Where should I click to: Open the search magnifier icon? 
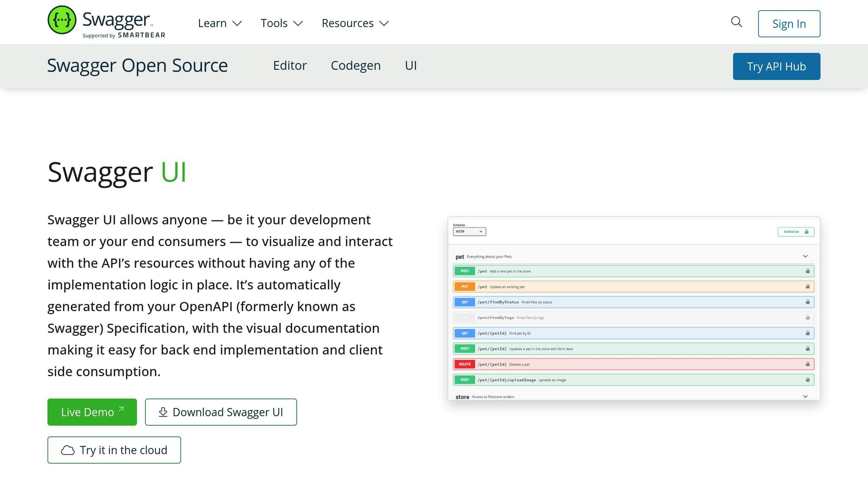click(x=737, y=22)
